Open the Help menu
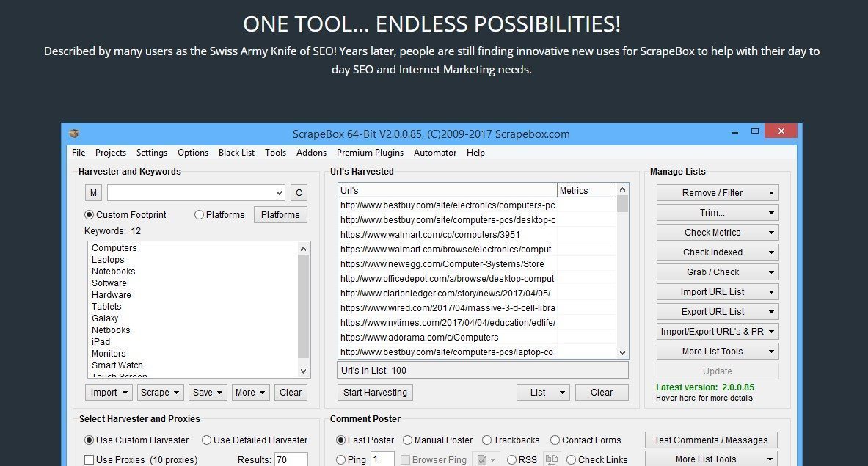This screenshot has width=868, height=466. (x=475, y=153)
